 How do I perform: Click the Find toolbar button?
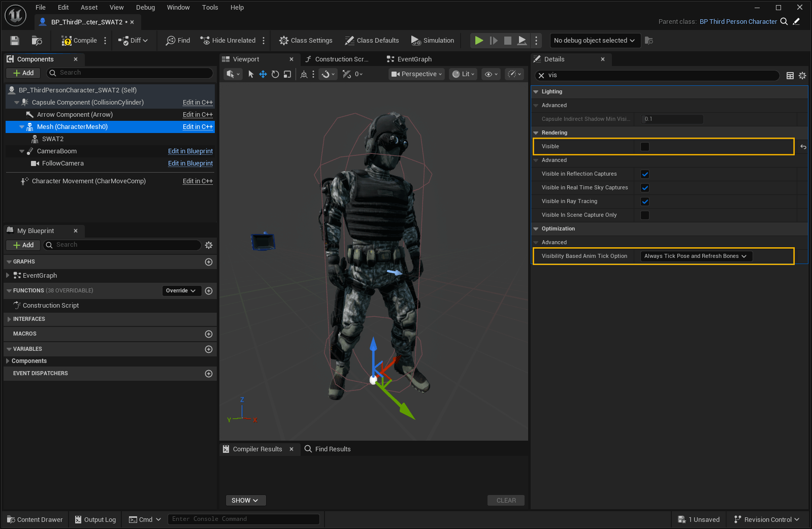point(178,41)
